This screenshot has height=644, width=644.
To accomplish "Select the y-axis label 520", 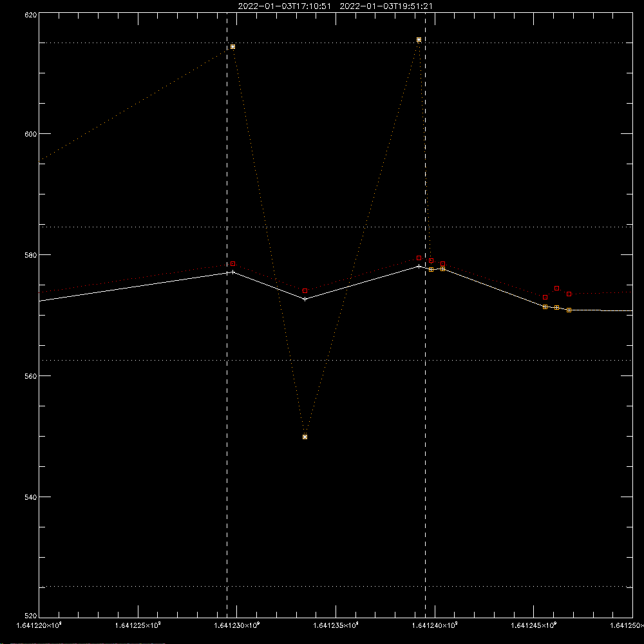I will pos(31,616).
